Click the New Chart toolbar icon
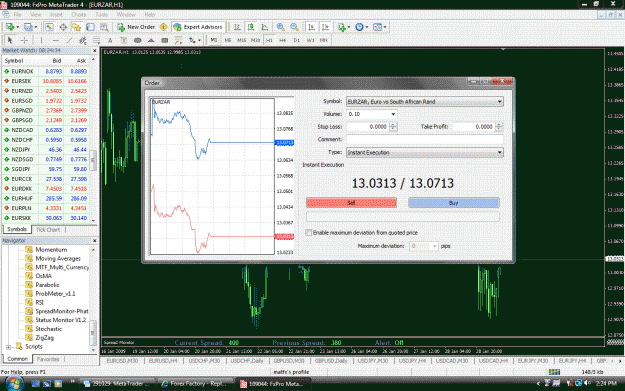Viewport: 625px width, 391px height. pyautogui.click(x=10, y=27)
